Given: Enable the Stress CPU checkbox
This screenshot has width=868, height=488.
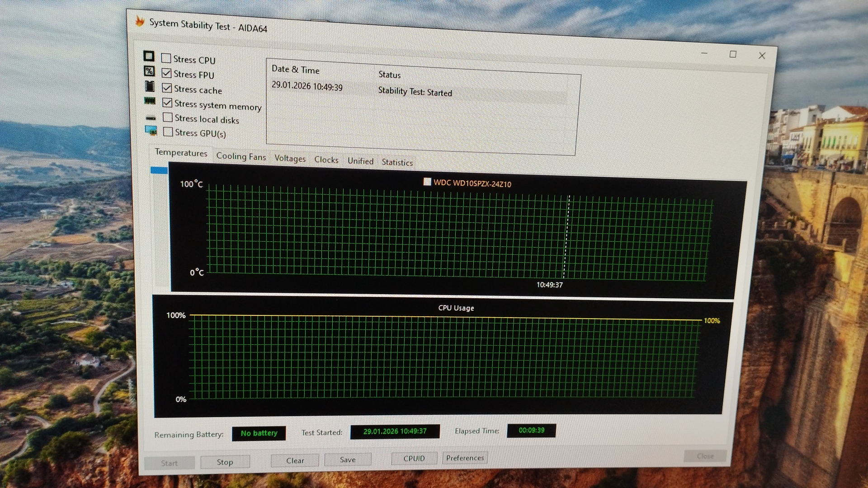Looking at the screenshot, I should click(x=166, y=58).
